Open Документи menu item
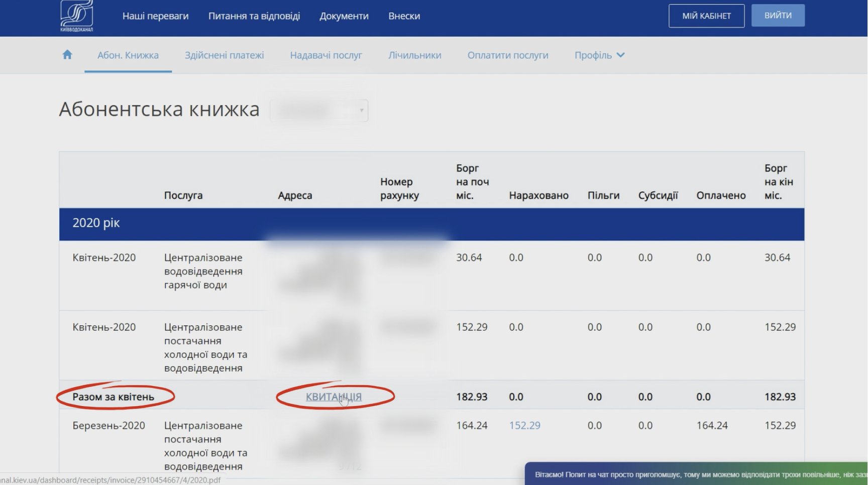 click(344, 16)
